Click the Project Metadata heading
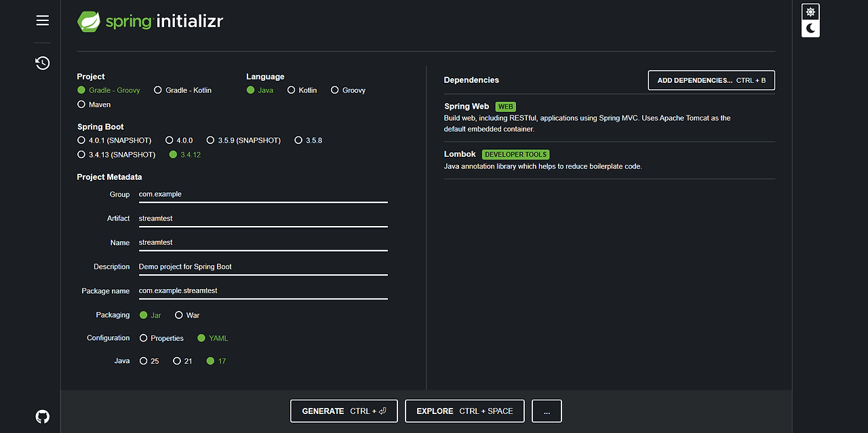Image resolution: width=868 pixels, height=433 pixels. [110, 177]
